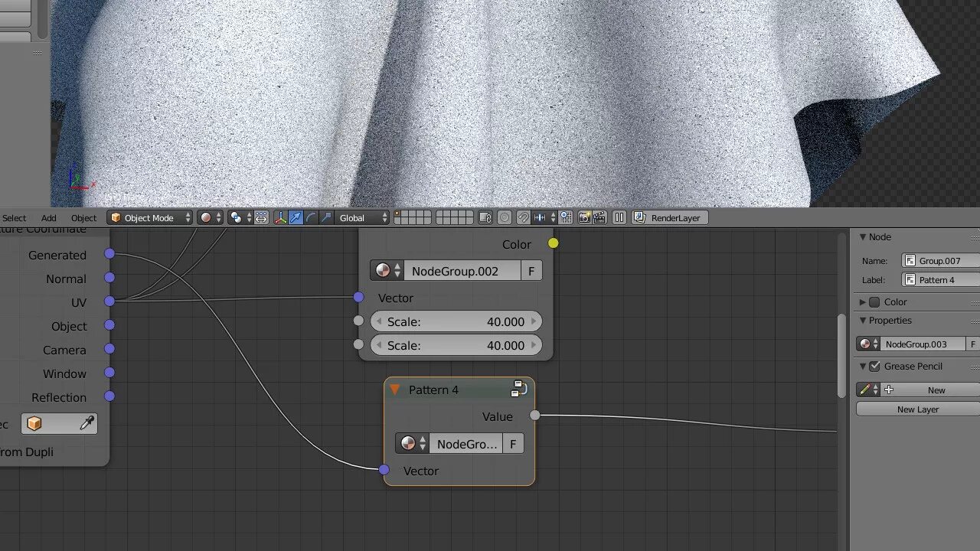Toggle fake user F on NodeGroup.002
This screenshot has width=980, height=551.
pos(531,271)
